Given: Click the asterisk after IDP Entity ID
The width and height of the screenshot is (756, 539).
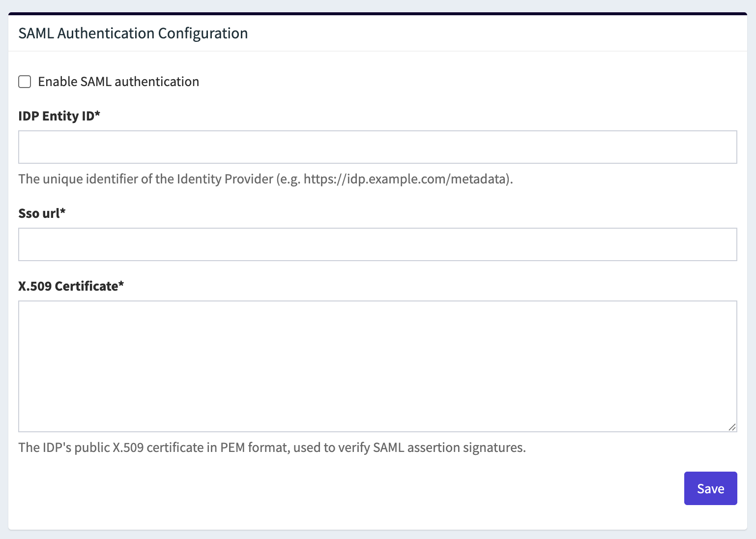Looking at the screenshot, I should (97, 114).
